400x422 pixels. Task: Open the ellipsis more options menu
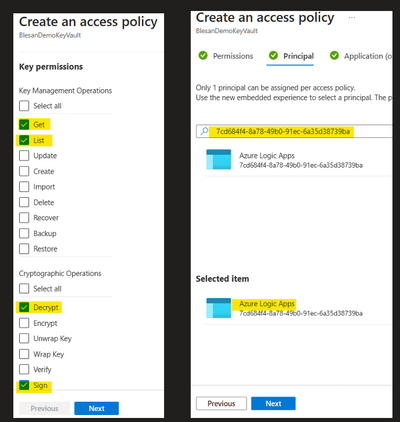(352, 17)
